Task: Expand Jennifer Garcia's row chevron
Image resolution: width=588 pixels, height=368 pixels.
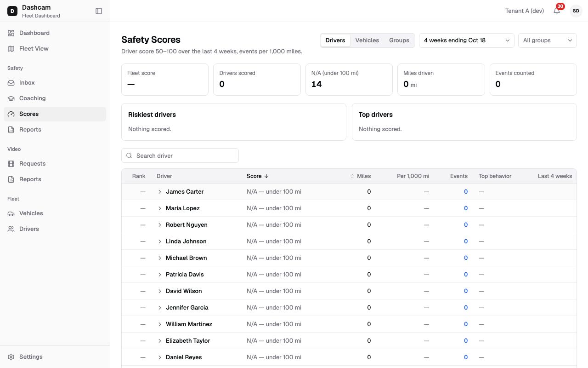Action: tap(160, 308)
